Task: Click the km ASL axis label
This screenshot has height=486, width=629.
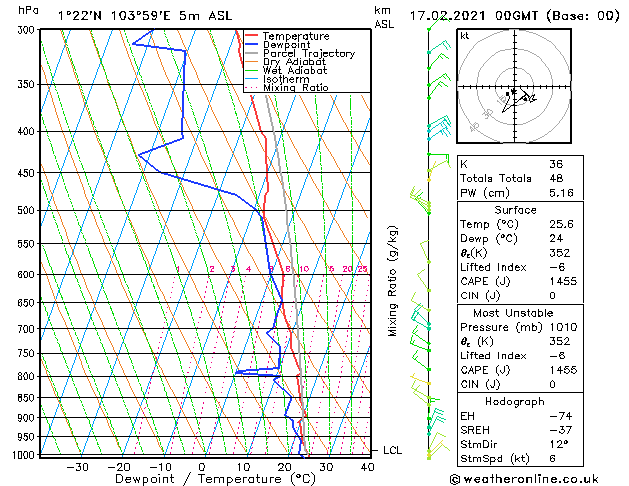Action: tap(384, 17)
